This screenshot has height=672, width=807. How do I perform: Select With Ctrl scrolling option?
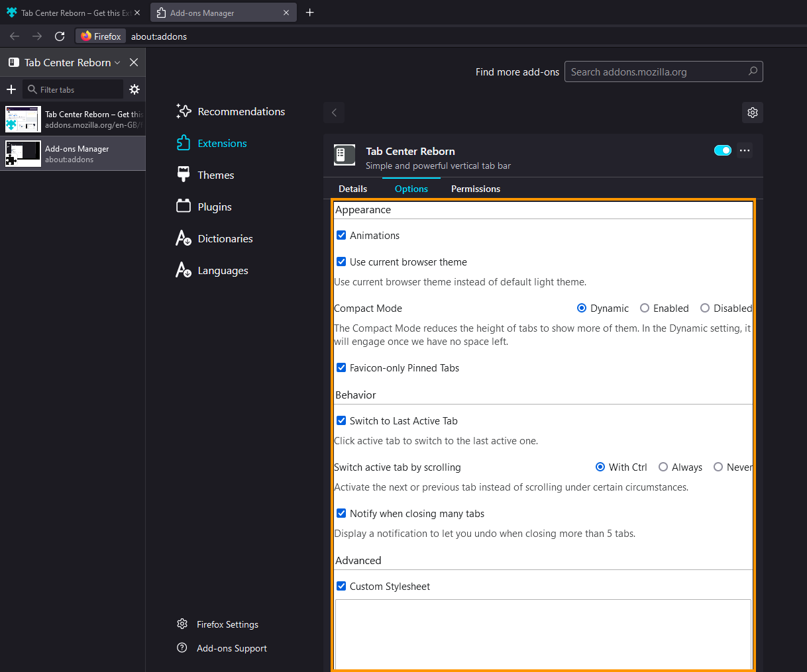(600, 467)
